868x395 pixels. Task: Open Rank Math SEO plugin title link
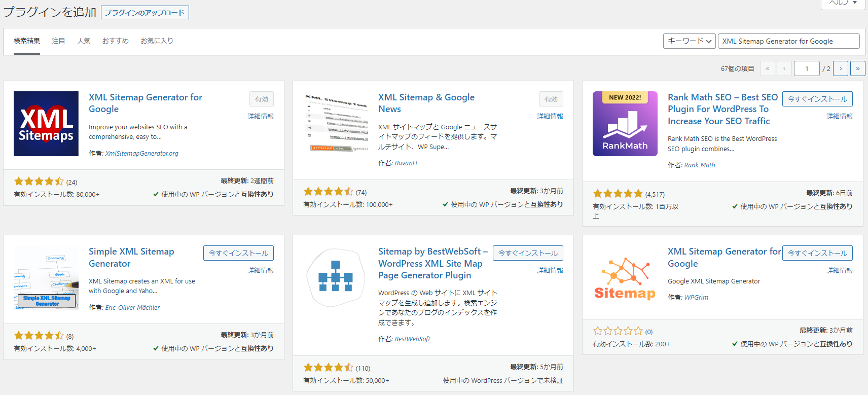click(x=722, y=109)
